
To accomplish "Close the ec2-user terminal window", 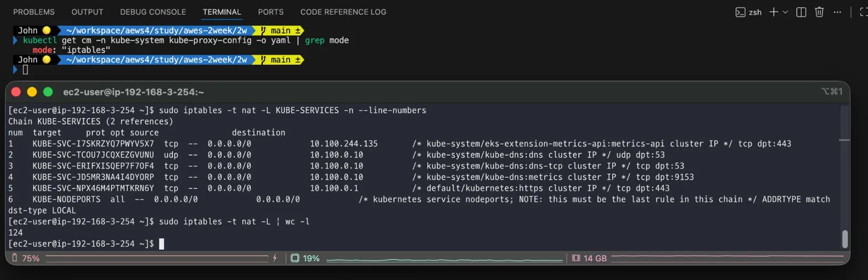I will [x=15, y=91].
